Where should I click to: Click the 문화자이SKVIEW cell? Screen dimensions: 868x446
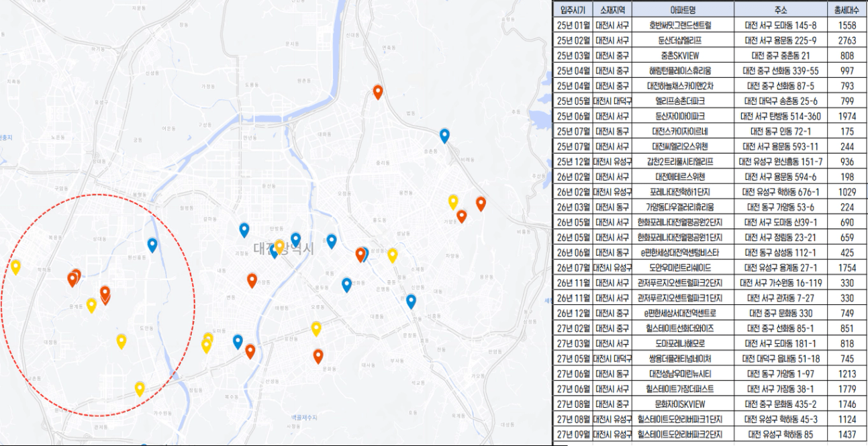[683, 404]
